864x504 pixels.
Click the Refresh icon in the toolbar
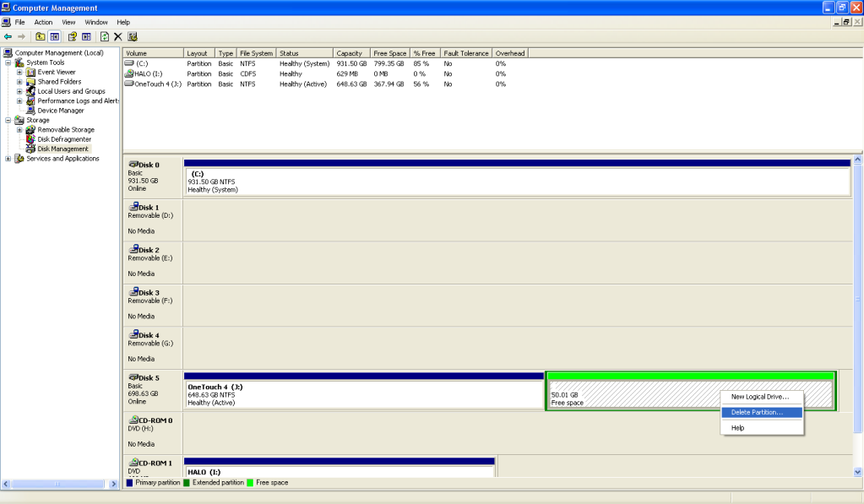click(105, 36)
